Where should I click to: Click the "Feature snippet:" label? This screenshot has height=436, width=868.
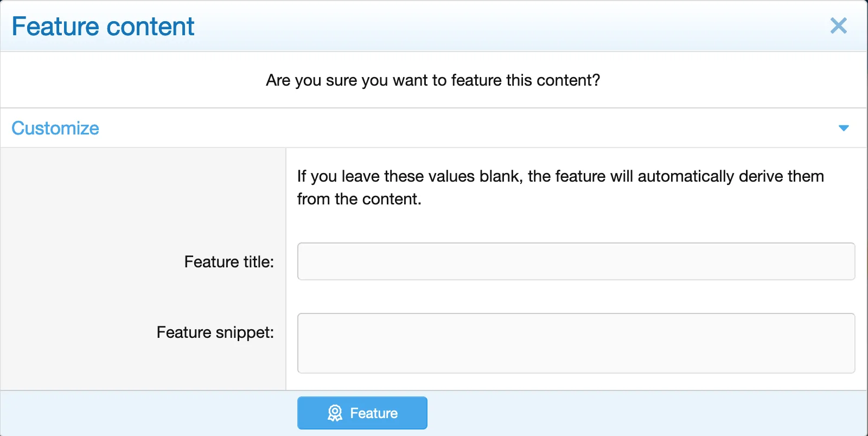215,332
